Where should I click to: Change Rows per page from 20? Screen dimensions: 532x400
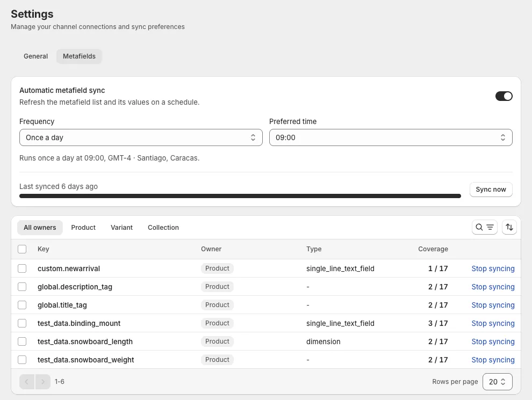click(x=498, y=382)
